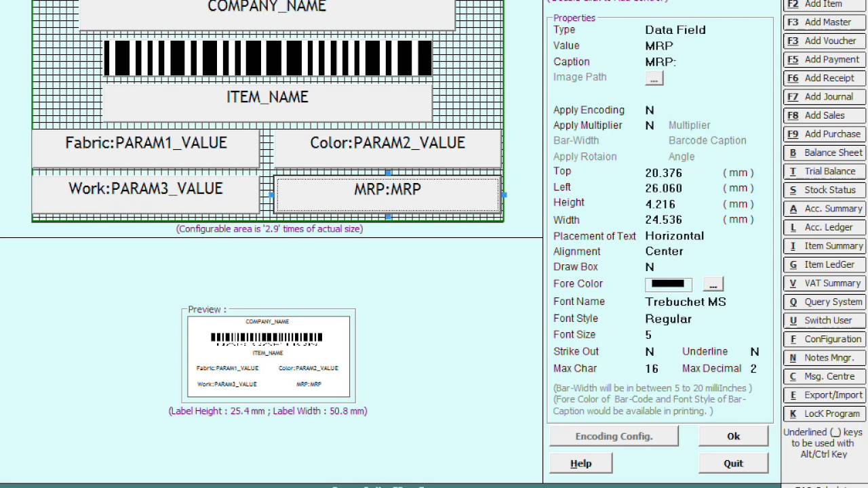
Task: Open Acc. Summary from side panel
Action: pyautogui.click(x=824, y=209)
